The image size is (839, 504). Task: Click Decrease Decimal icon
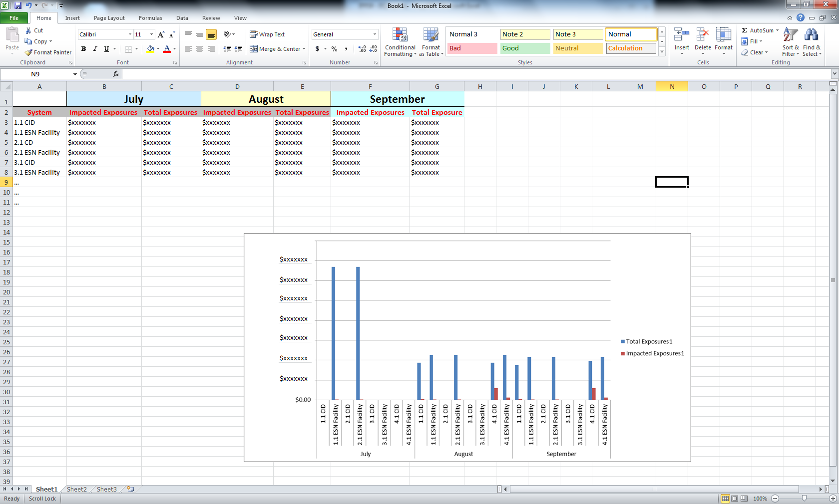pos(374,49)
